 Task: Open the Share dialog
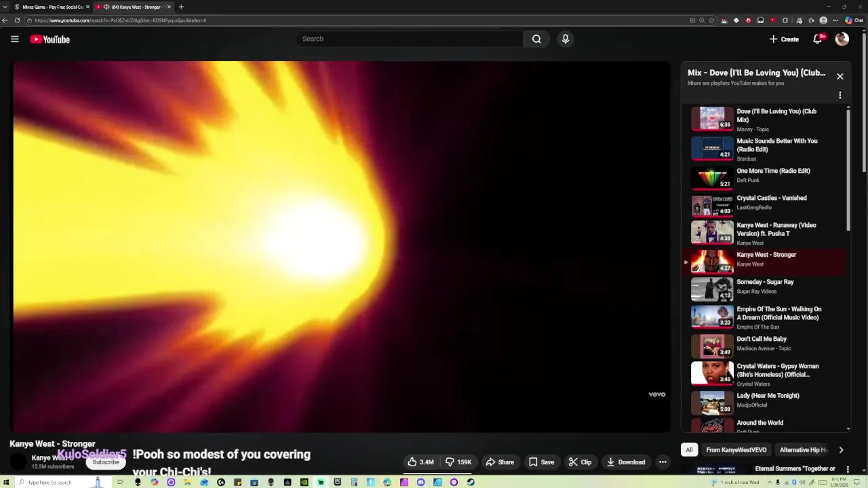[500, 462]
